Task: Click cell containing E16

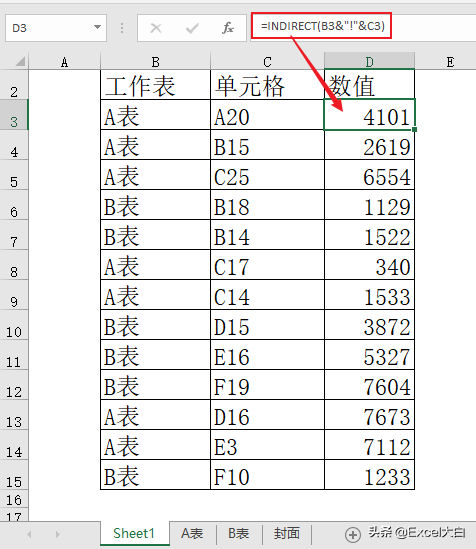Action: click(267, 355)
